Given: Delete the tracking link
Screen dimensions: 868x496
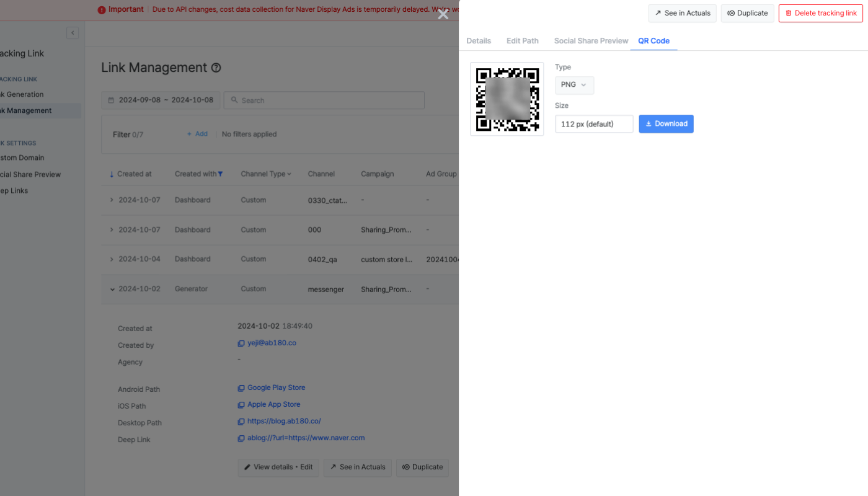Looking at the screenshot, I should (x=821, y=14).
